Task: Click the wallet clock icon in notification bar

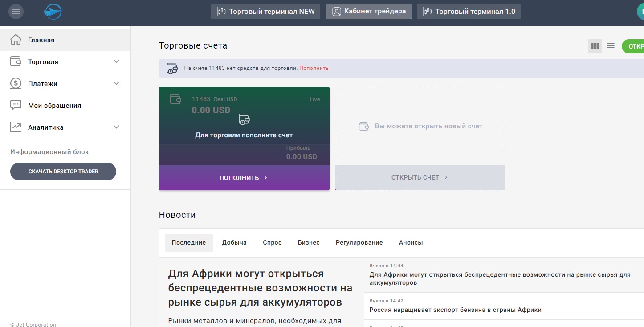Action: (172, 68)
